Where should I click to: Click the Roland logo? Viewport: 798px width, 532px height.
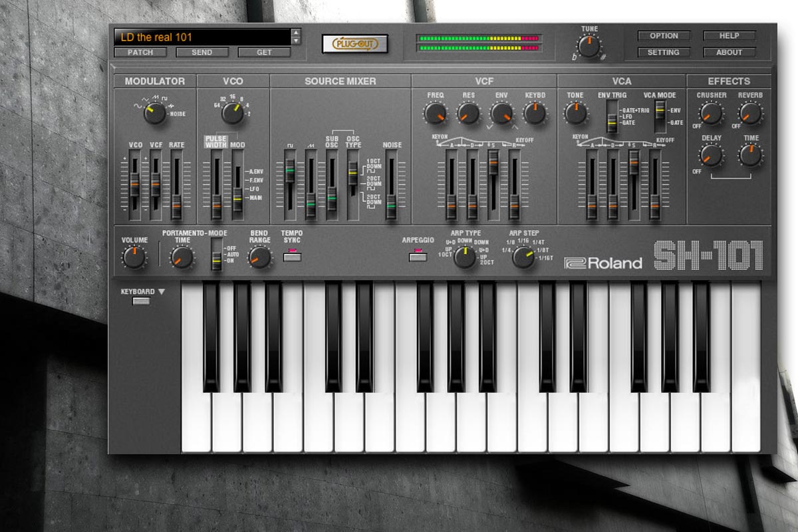pos(603,263)
